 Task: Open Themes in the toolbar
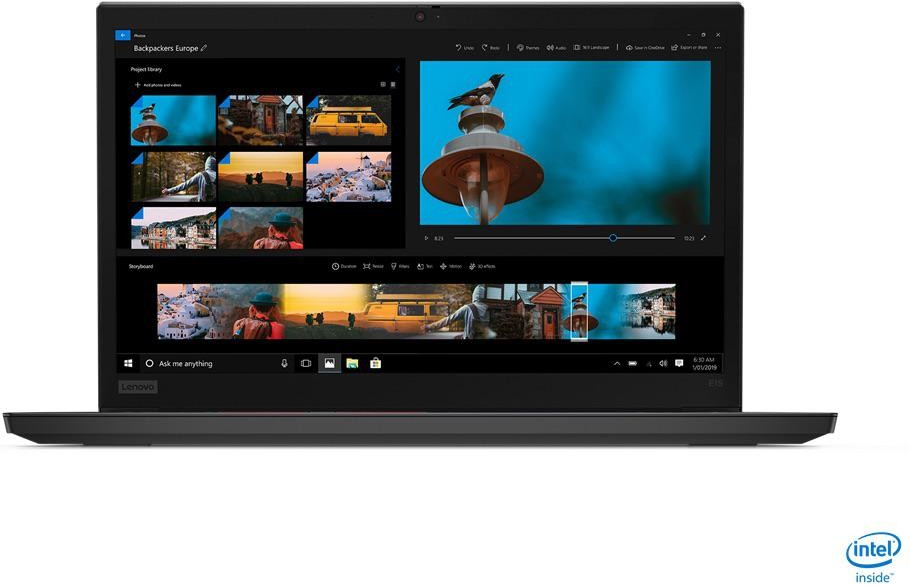(527, 47)
